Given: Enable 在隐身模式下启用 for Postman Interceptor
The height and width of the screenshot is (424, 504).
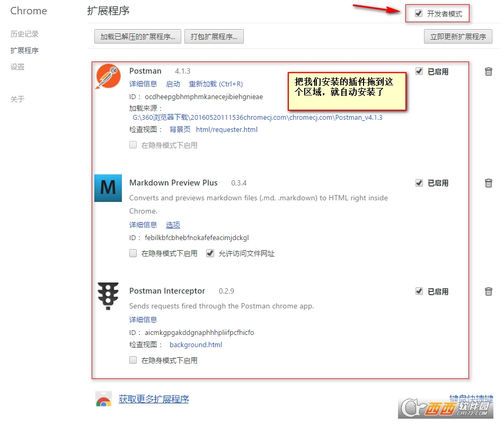Looking at the screenshot, I should 133,360.
